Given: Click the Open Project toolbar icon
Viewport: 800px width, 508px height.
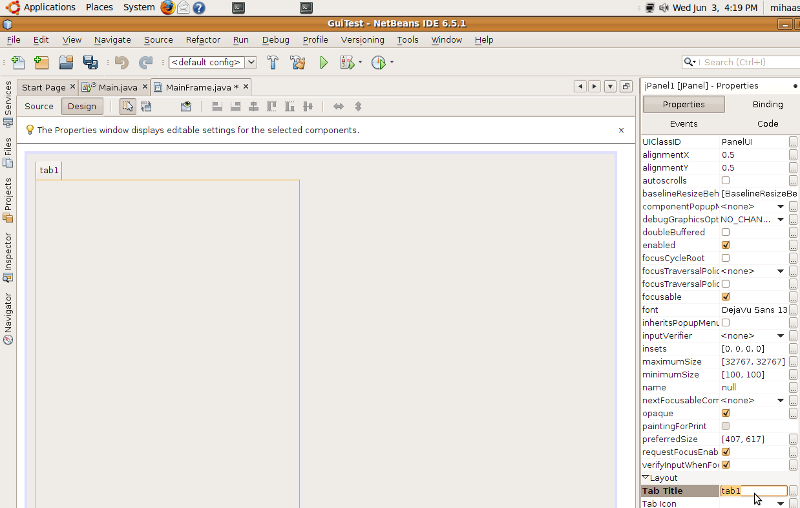Looking at the screenshot, I should pyautogui.click(x=66, y=62).
